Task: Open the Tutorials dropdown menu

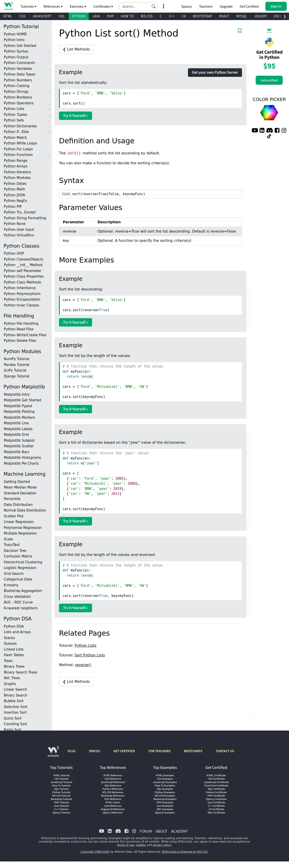Action: click(28, 6)
